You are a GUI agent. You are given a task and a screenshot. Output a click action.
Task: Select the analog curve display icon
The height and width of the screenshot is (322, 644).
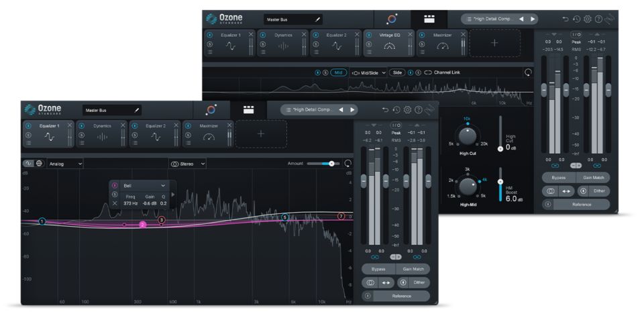click(29, 163)
